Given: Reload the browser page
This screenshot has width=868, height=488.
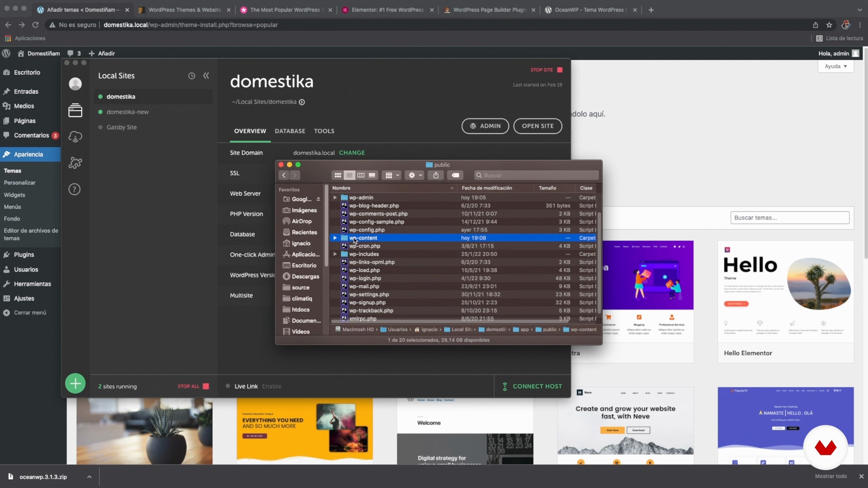Looking at the screenshot, I should [35, 25].
